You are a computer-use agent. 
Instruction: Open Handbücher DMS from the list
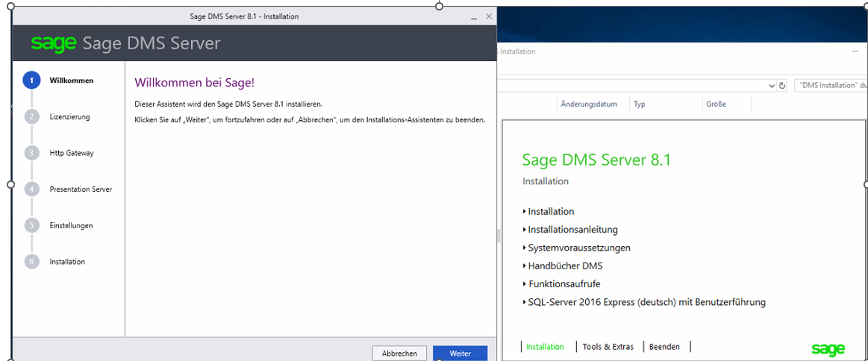[565, 266]
